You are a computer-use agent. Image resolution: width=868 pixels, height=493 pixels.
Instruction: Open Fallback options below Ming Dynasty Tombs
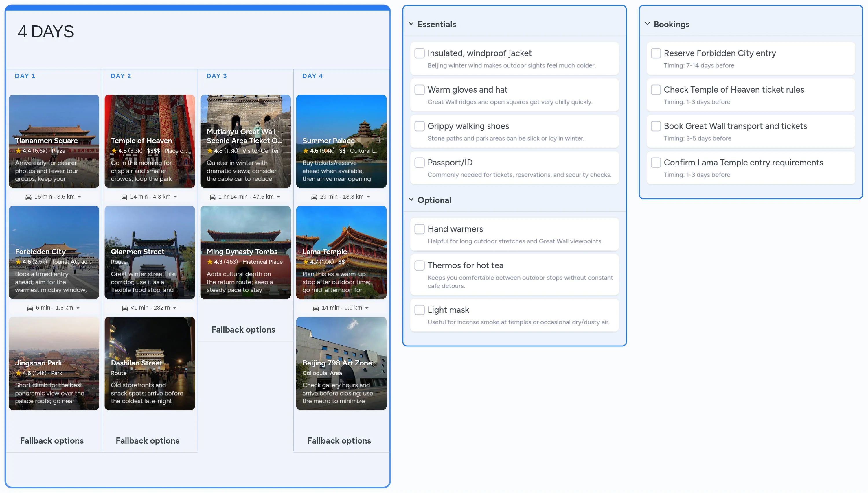coord(243,329)
